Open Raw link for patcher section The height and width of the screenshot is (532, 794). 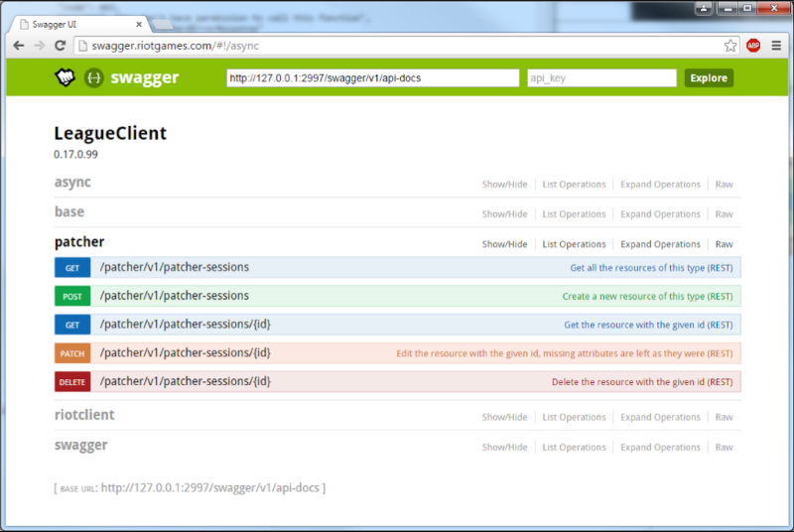724,244
